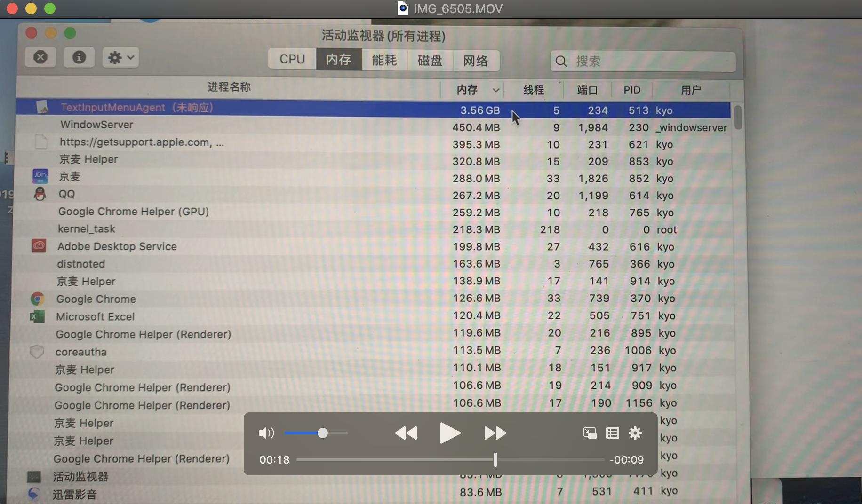862x504 pixels.
Task: Switch to the 磁盘 (Disk) tab
Action: [430, 61]
